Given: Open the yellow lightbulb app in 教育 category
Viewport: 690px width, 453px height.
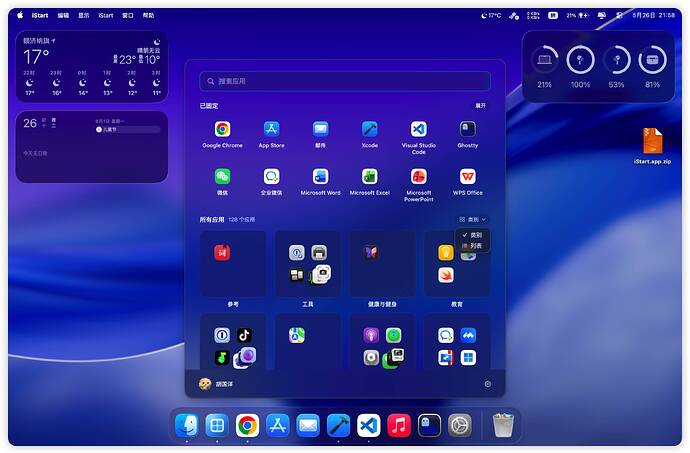Looking at the screenshot, I should (x=446, y=253).
